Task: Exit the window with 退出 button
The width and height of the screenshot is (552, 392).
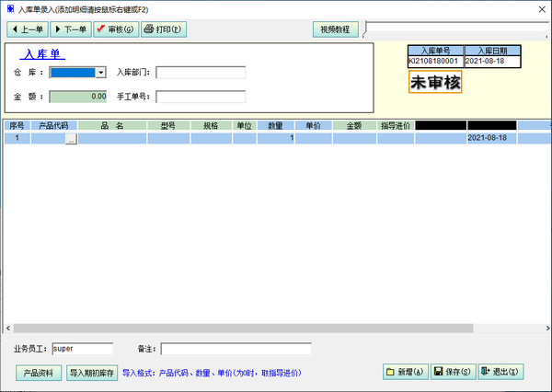Action: pos(500,372)
